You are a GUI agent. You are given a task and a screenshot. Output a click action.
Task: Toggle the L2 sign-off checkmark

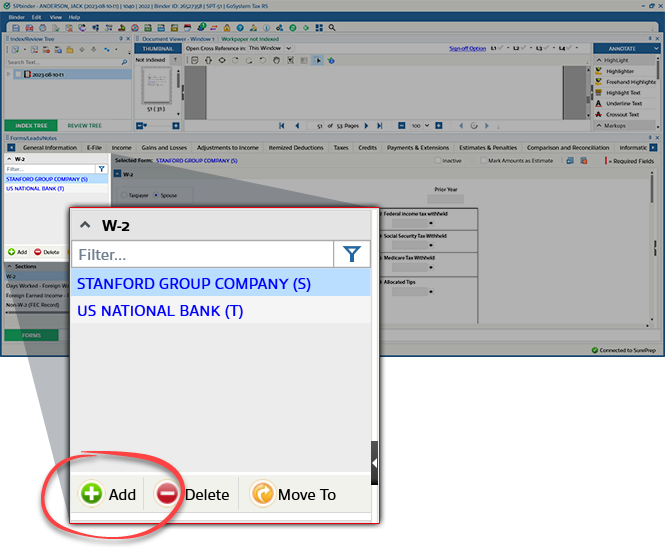[523, 48]
